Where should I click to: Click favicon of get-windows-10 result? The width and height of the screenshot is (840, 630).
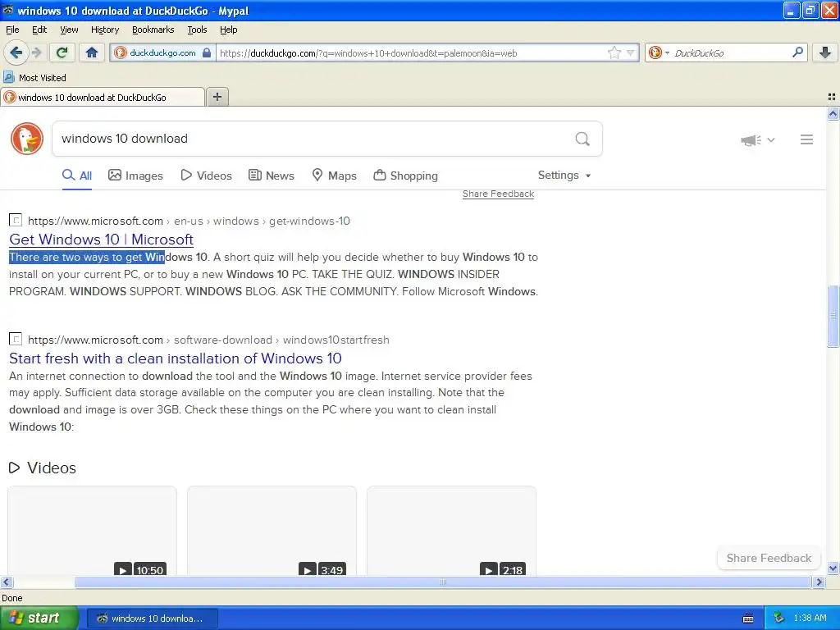coord(16,220)
